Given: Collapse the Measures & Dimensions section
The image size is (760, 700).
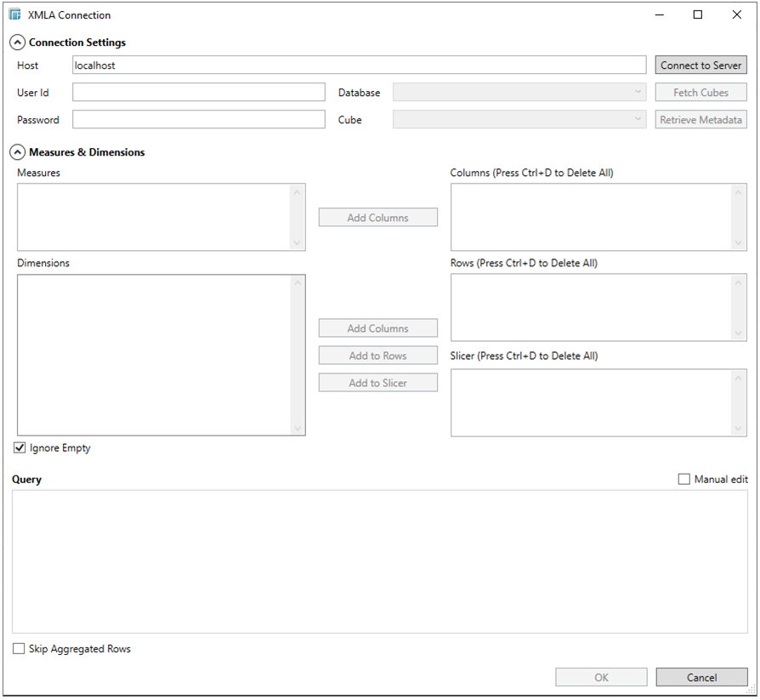Looking at the screenshot, I should pyautogui.click(x=17, y=152).
